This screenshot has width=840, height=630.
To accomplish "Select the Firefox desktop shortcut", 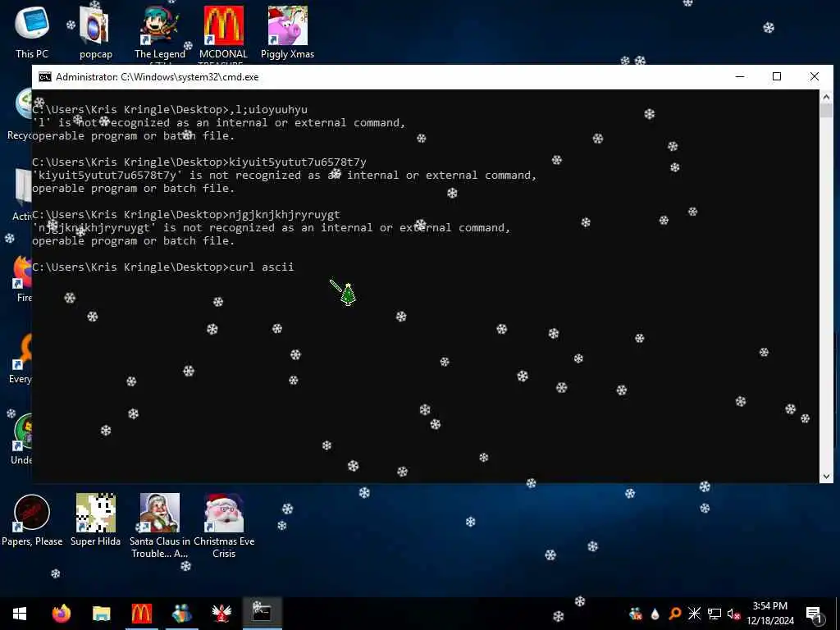I will [22, 279].
